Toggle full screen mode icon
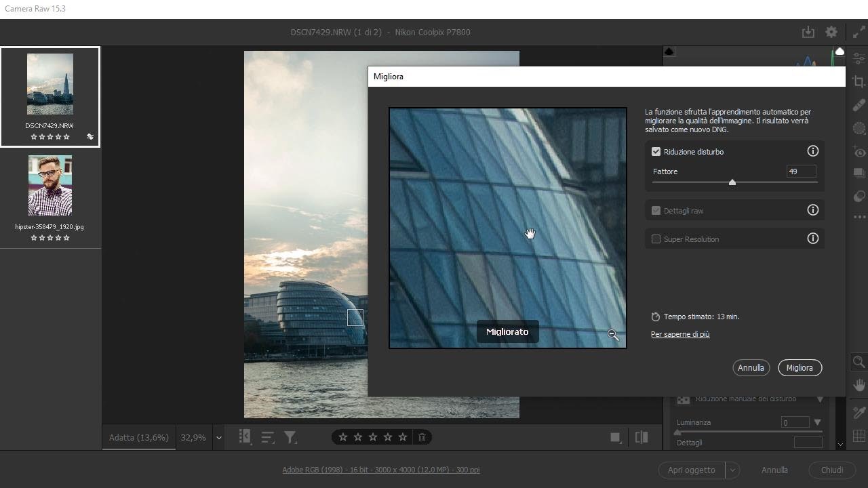Viewport: 868px width, 488px height. pyautogui.click(x=859, y=32)
